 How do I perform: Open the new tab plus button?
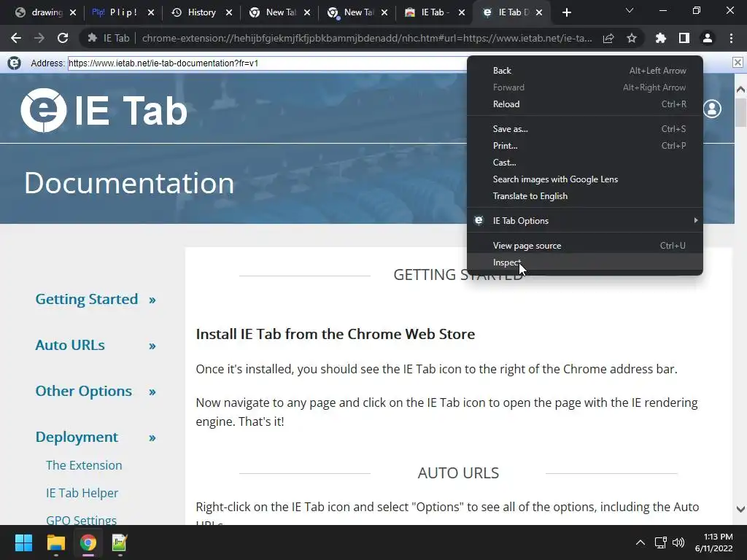(x=566, y=13)
